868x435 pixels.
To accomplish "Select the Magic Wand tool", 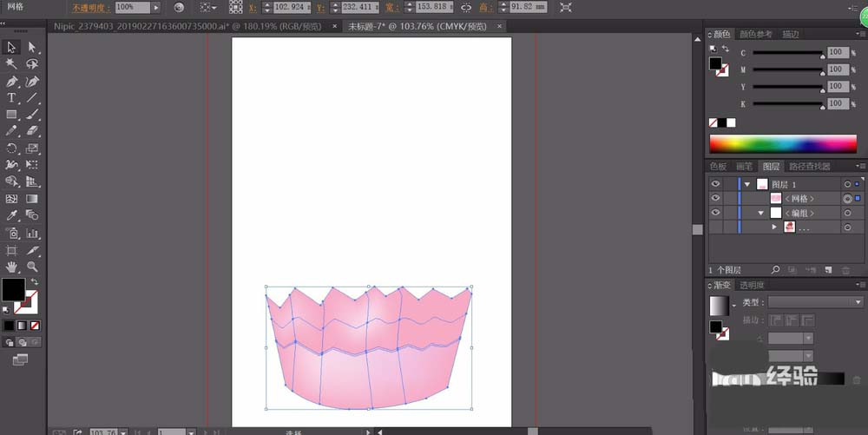I will pos(11,64).
